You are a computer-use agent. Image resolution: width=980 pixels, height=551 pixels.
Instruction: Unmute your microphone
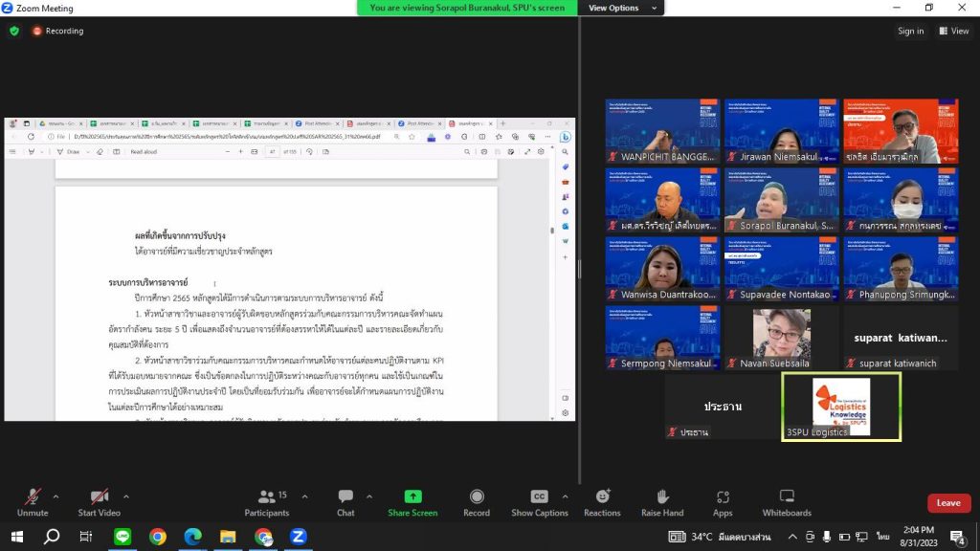pyautogui.click(x=33, y=503)
